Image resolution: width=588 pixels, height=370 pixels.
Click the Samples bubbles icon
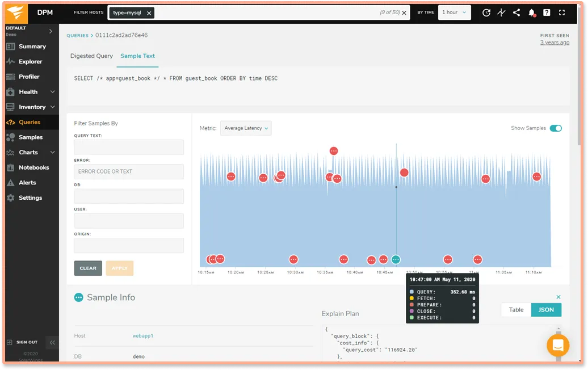(10, 137)
